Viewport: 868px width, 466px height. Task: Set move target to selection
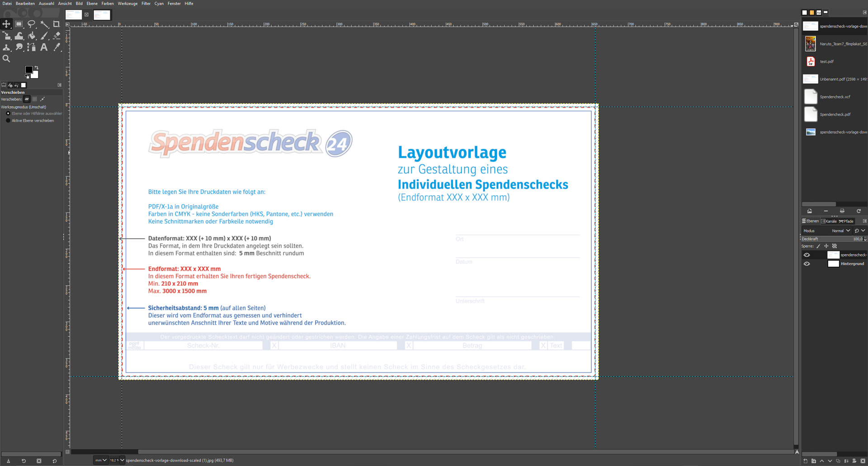click(x=35, y=99)
